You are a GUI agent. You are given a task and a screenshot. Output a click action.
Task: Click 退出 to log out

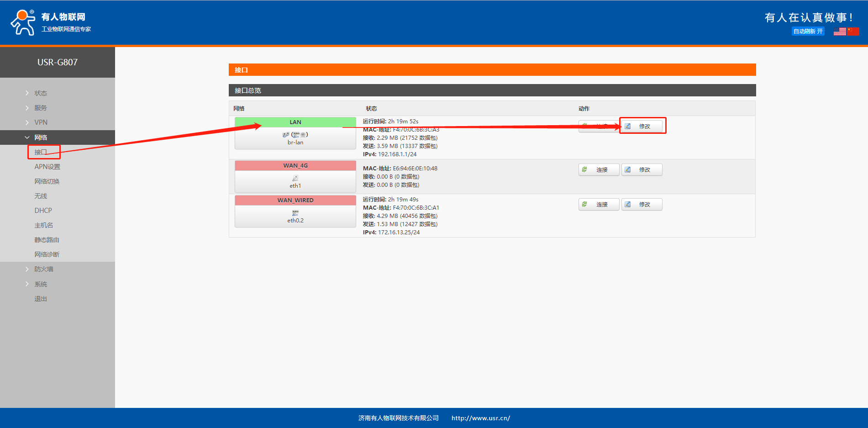pos(41,299)
